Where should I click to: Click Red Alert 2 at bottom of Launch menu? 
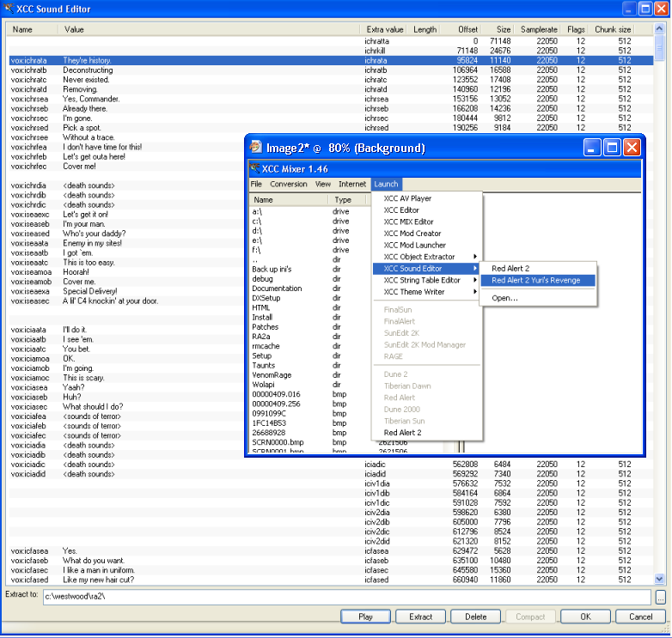click(x=426, y=433)
